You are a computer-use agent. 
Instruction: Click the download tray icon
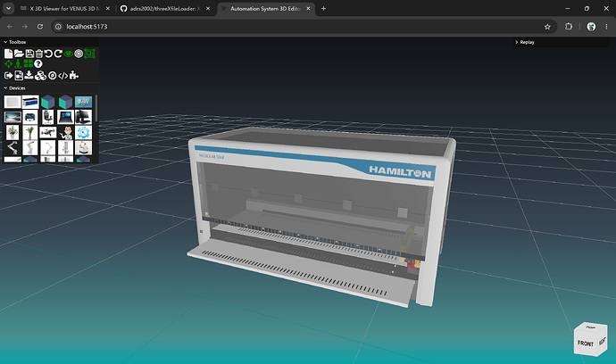click(29, 76)
